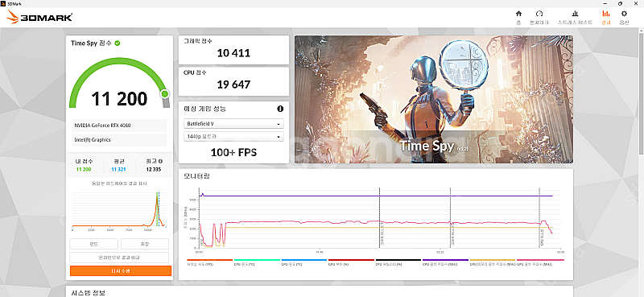Click the Graphics score value 10 411
This screenshot has width=644, height=297.
pyautogui.click(x=233, y=53)
